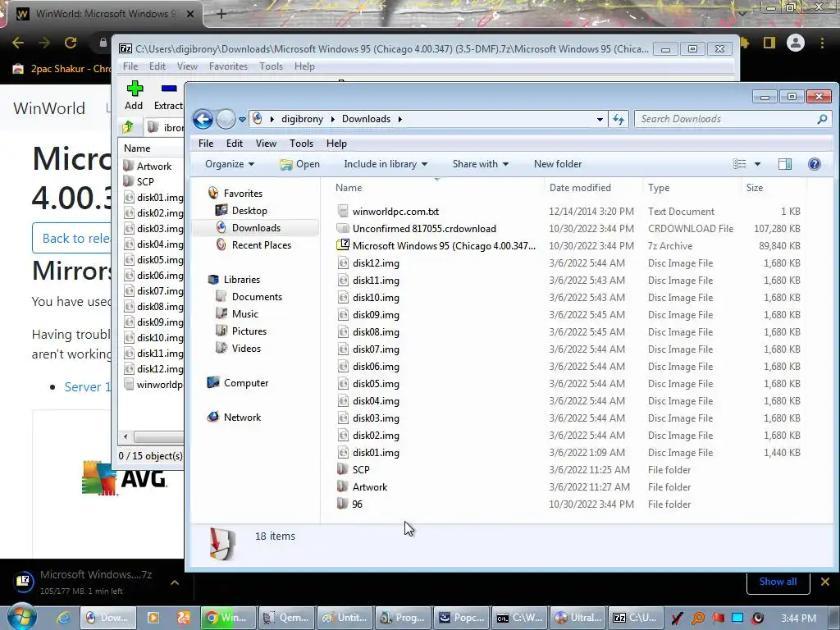Select the Music library
Screen dimensions: 840x630
[244, 314]
